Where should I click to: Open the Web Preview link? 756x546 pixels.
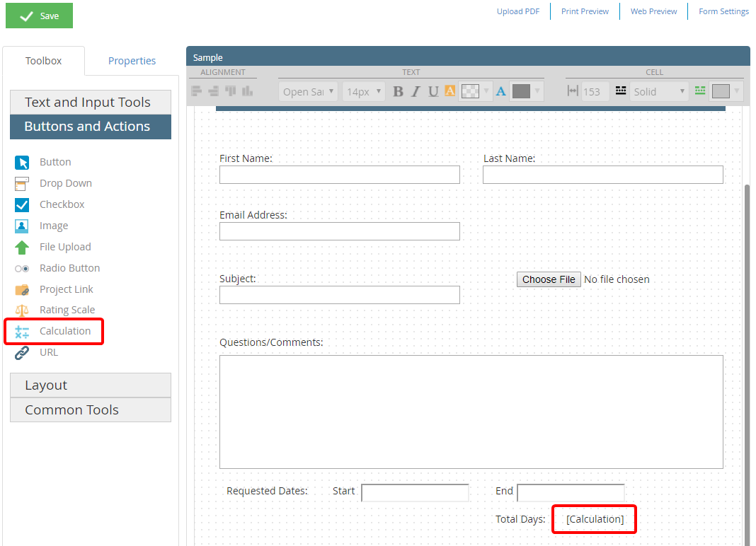point(653,11)
